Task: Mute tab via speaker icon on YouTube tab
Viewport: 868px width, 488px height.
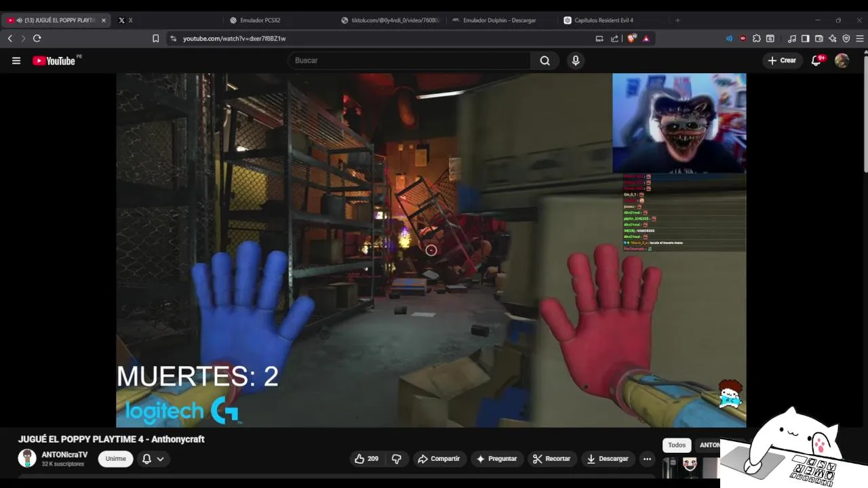Action: 18,20
